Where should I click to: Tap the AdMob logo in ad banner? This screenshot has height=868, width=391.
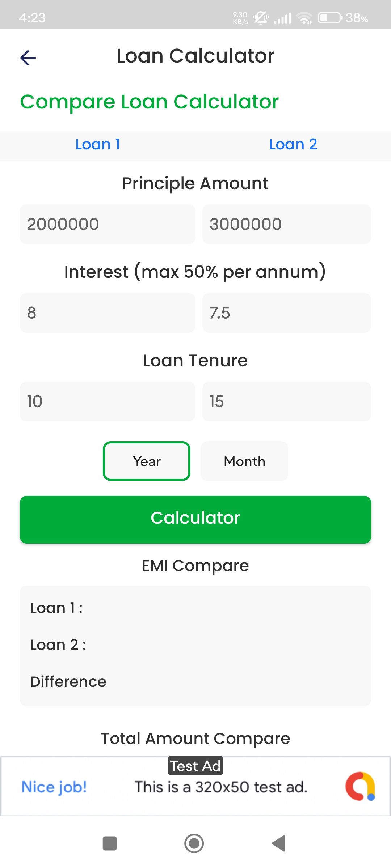(x=360, y=786)
